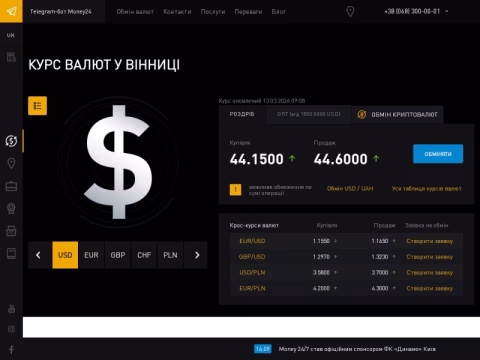Click EUR/PLN buy rate 4.2000
Screen dimensions: 480x360
coord(321,288)
